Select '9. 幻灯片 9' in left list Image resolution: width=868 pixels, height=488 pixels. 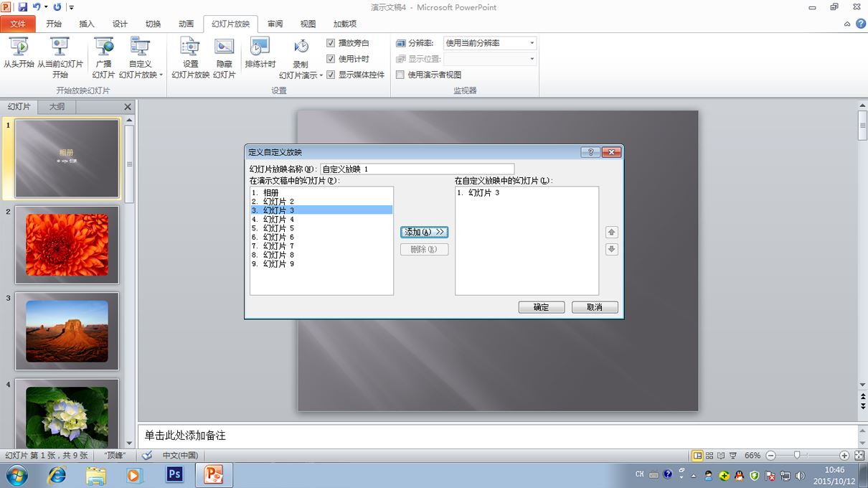tap(321, 264)
